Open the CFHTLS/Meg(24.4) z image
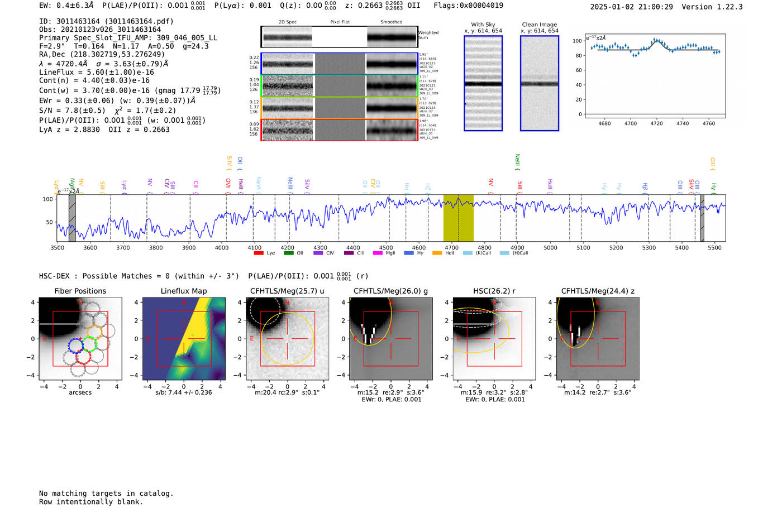 tap(598, 339)
